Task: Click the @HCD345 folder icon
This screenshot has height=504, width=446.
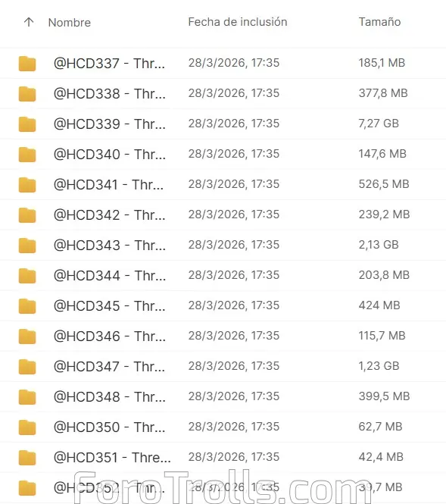Action: [27, 305]
